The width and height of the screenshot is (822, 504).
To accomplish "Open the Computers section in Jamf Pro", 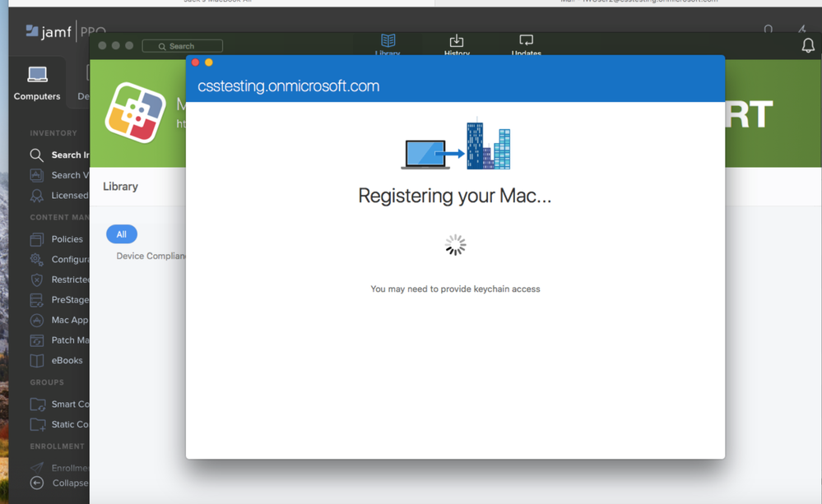I will pyautogui.click(x=37, y=83).
